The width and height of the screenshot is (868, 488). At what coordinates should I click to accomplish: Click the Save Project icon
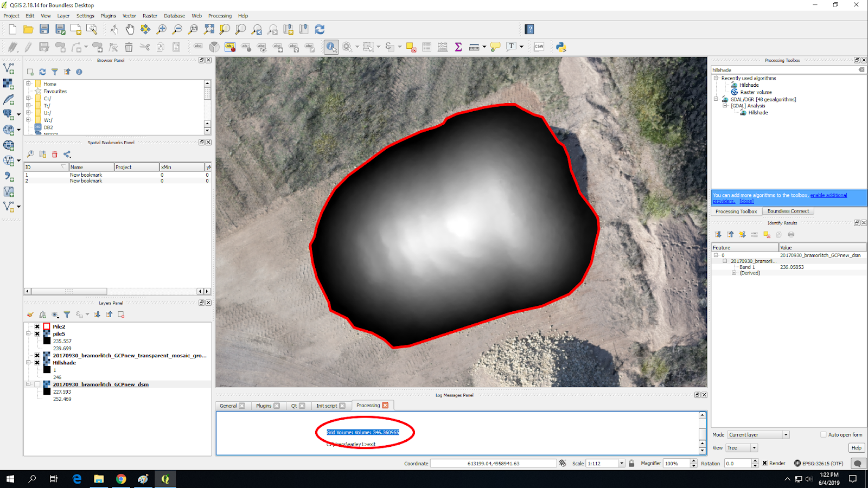[x=44, y=29]
